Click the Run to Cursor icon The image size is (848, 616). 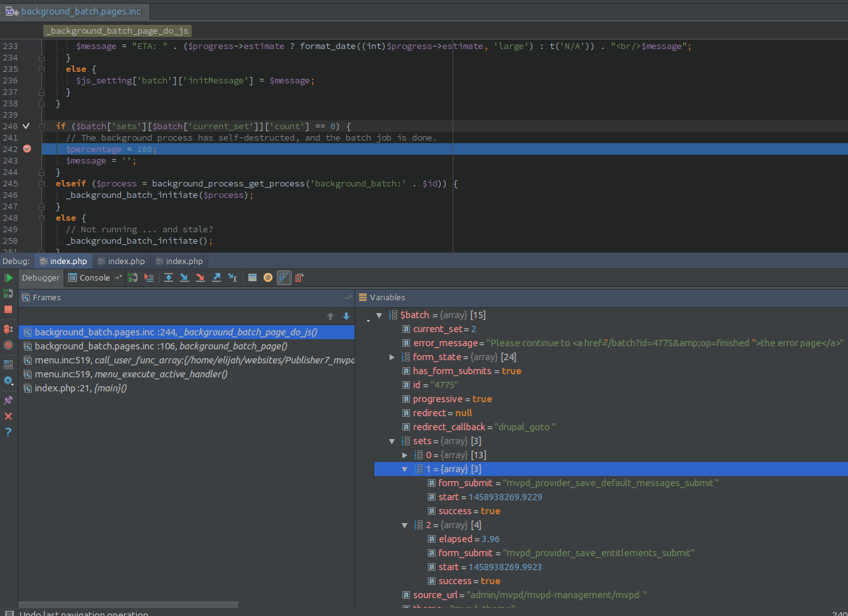(x=232, y=277)
